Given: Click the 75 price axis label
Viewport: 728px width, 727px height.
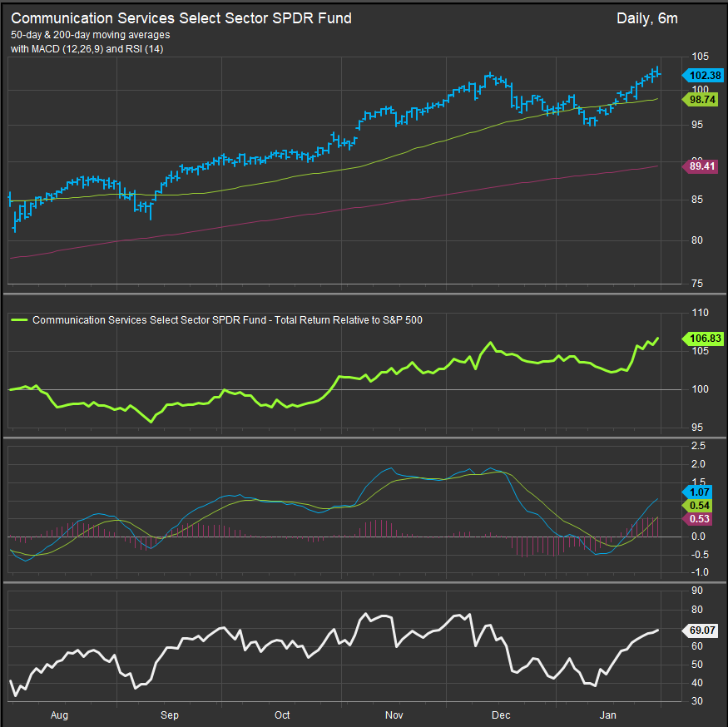Looking at the screenshot, I should (x=697, y=284).
